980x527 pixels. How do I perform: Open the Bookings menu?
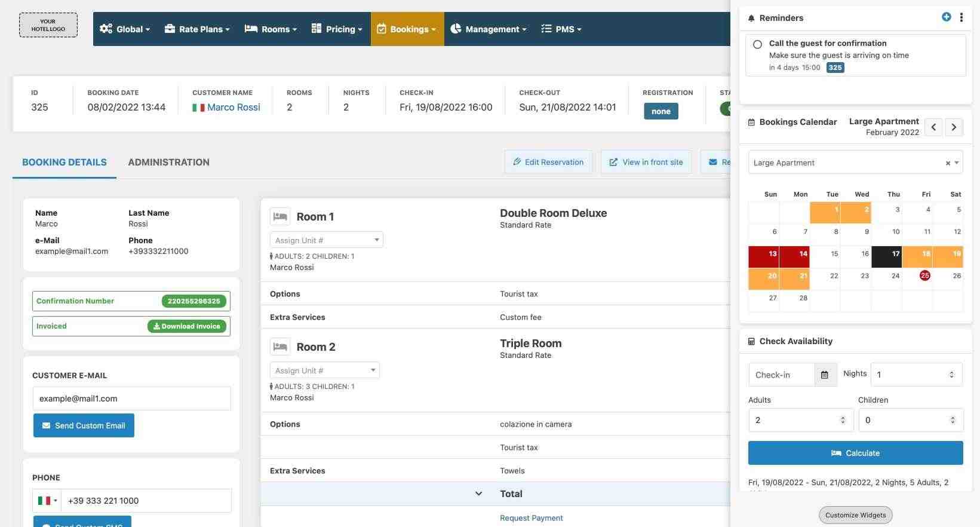coord(407,29)
